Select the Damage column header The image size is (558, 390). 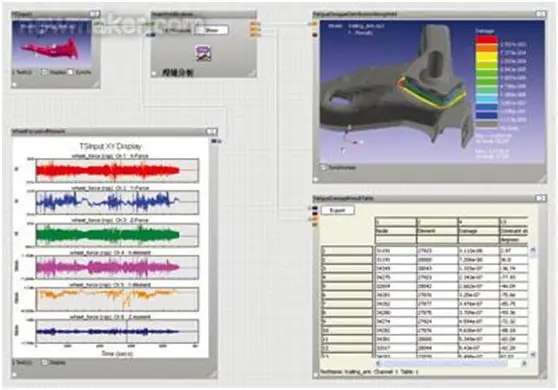(479, 231)
